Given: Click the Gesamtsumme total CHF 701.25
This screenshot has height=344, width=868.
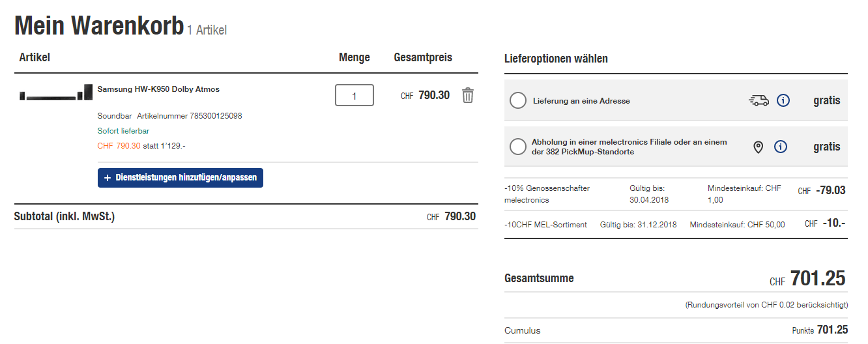Looking at the screenshot, I should [817, 279].
